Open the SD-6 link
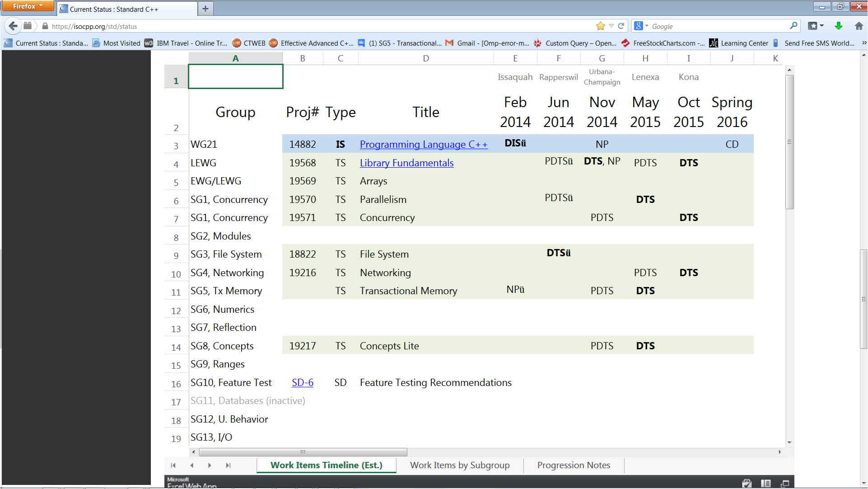 click(x=303, y=382)
